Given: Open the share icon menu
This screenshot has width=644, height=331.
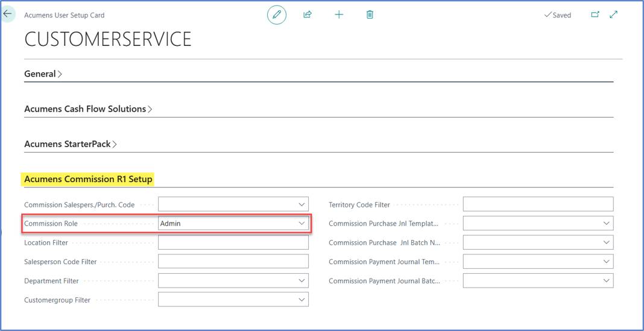Looking at the screenshot, I should [x=307, y=15].
